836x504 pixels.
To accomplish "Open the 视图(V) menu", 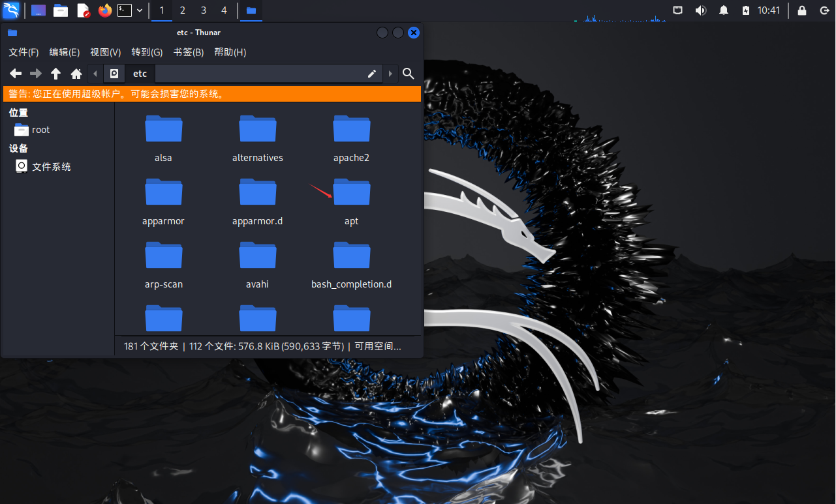I will pos(106,52).
